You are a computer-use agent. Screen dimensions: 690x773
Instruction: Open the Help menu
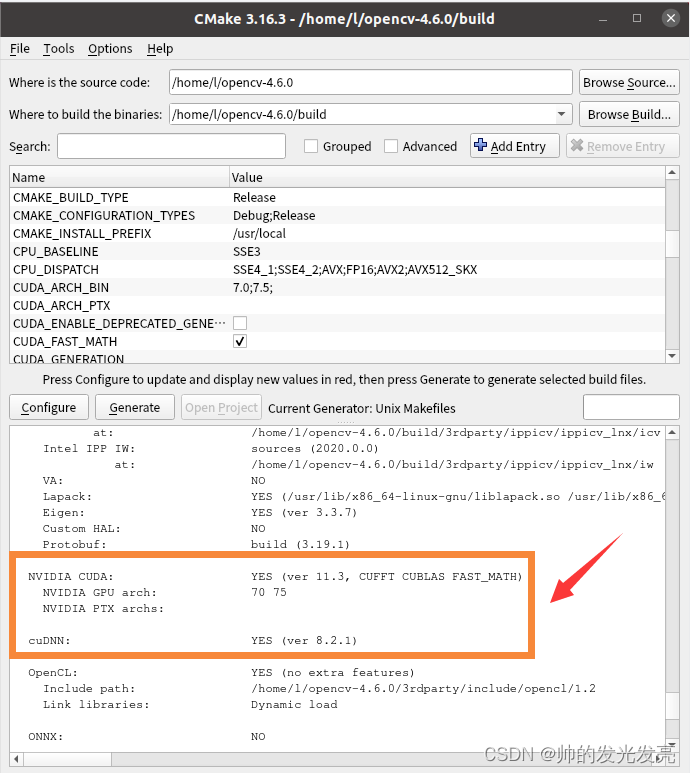tap(160, 48)
